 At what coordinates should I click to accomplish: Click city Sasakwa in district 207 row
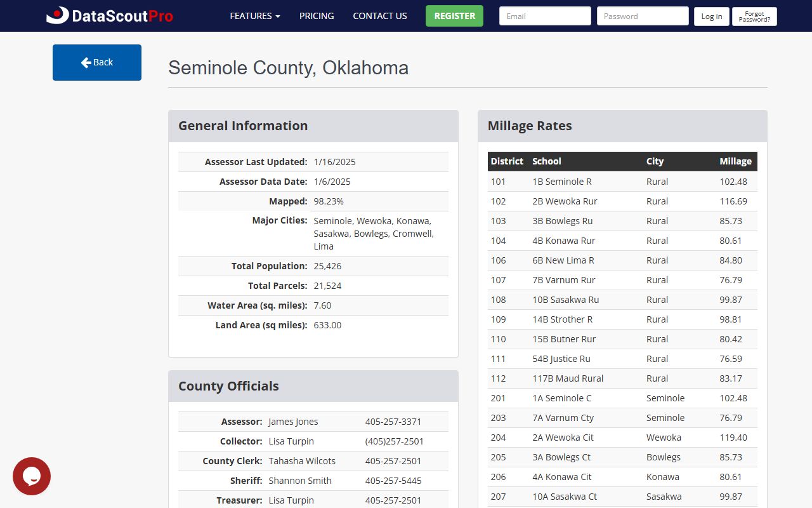[x=664, y=497]
